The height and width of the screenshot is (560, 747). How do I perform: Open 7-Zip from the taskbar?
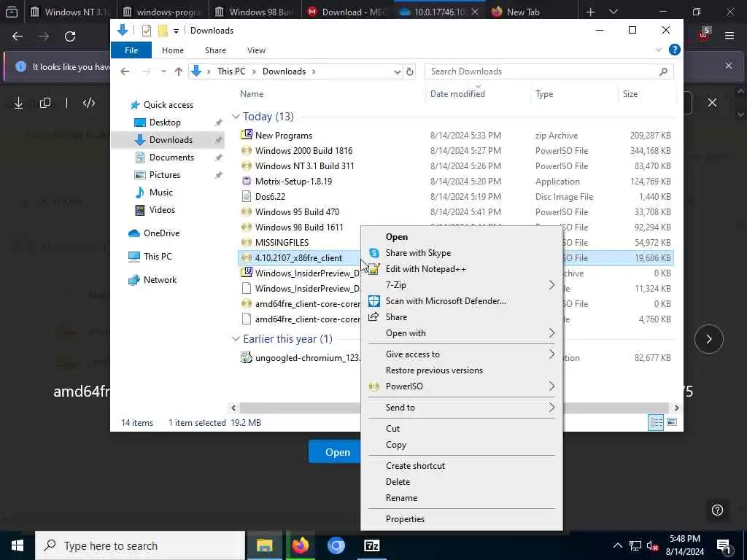(x=371, y=545)
